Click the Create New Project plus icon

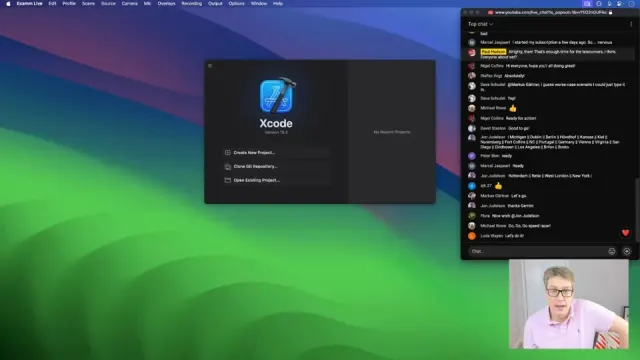[228, 153]
